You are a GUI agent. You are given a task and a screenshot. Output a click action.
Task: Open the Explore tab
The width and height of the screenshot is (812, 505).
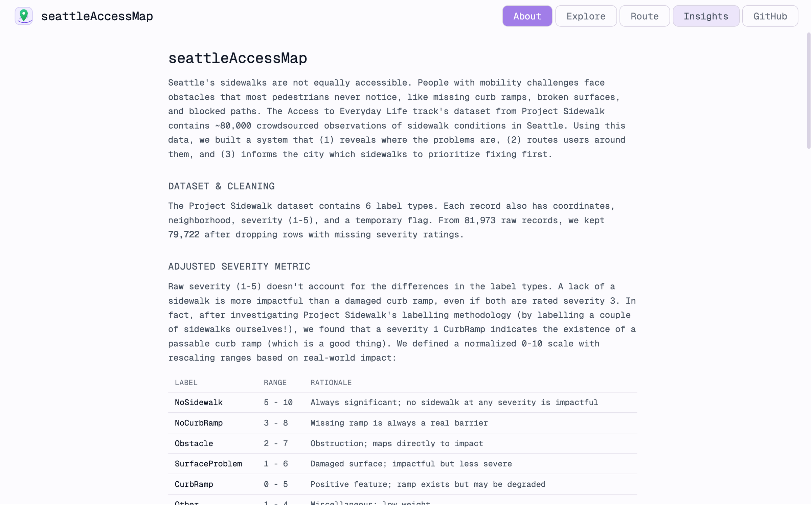coord(586,16)
